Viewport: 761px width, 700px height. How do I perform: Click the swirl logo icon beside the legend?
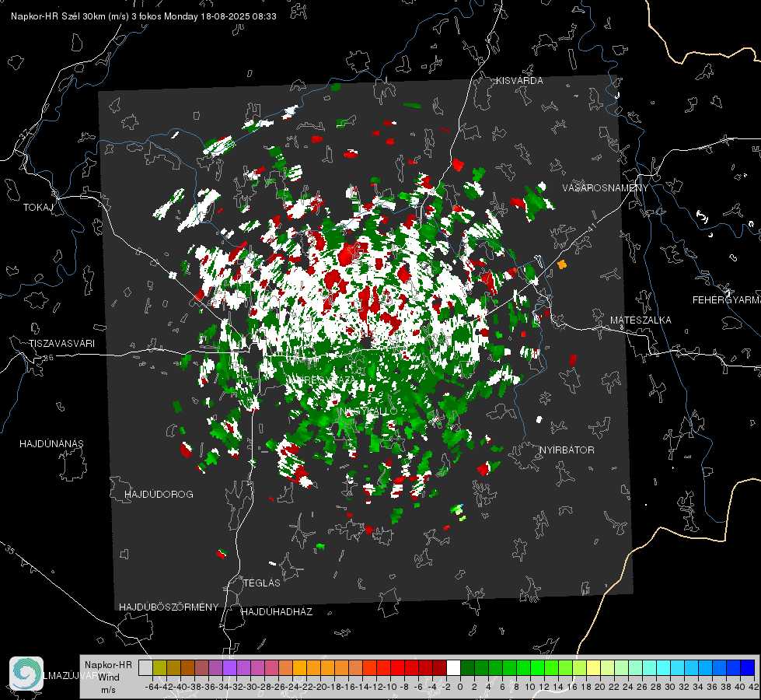(x=26, y=674)
